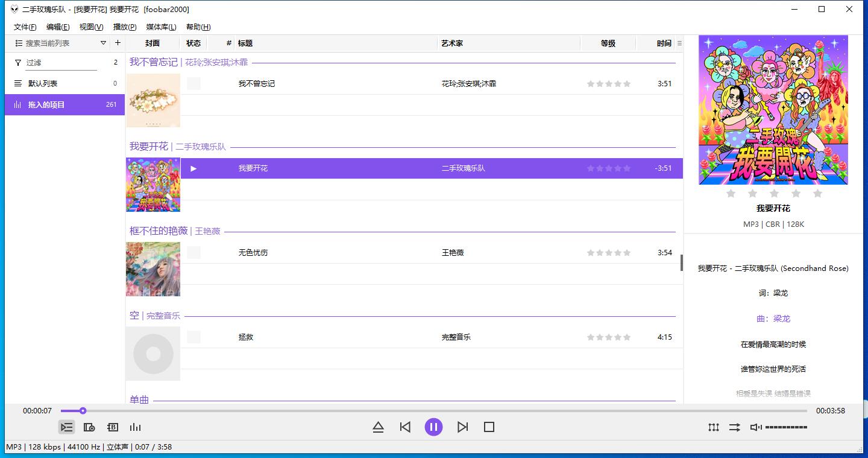Set third star rating for 无色忧伤 row

609,253
